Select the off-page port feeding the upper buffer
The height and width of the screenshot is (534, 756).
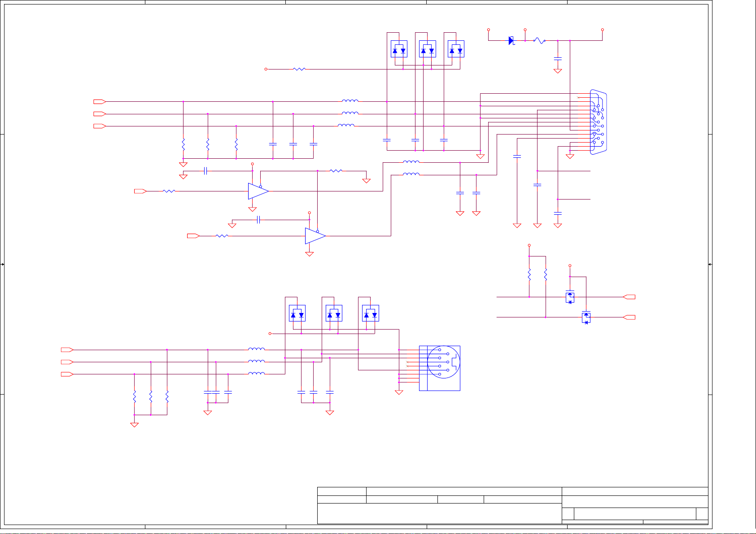pos(140,191)
